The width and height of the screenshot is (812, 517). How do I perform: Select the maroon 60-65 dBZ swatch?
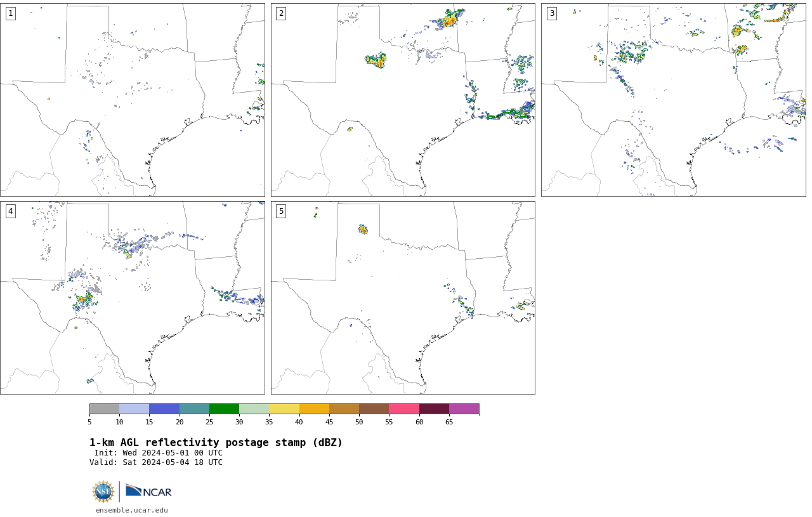434,409
